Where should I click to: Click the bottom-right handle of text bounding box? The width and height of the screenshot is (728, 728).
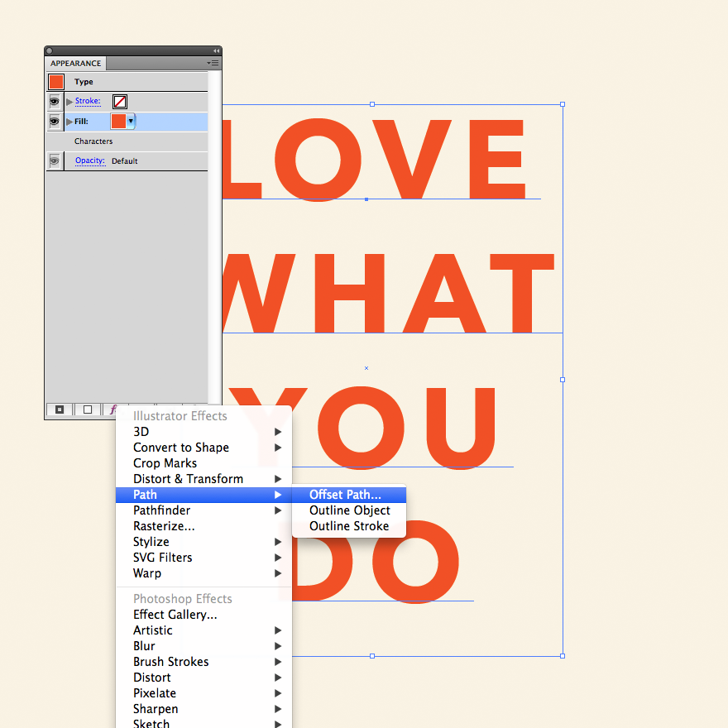tap(563, 656)
